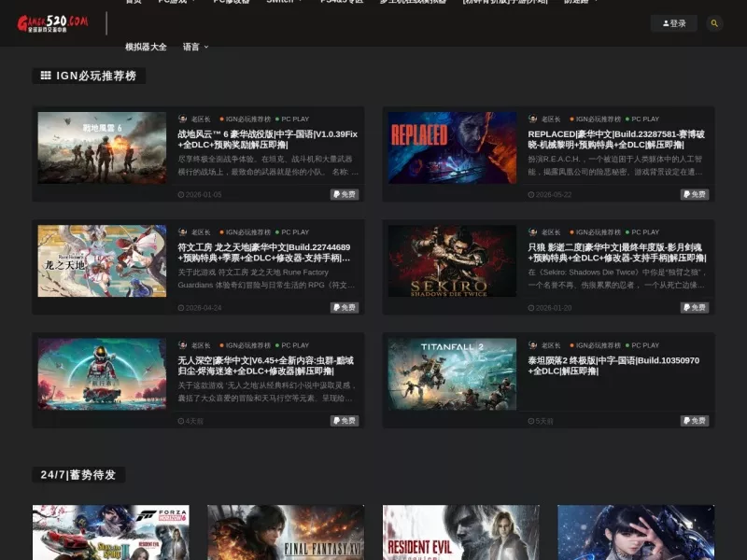Click the 免费 badge on 无人深空 card

point(345,421)
